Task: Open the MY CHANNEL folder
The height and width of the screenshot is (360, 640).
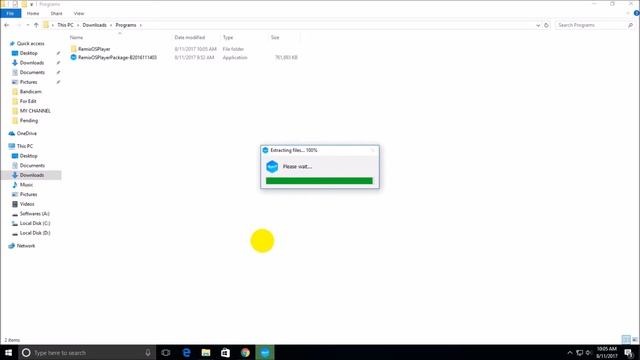Action: click(35, 111)
